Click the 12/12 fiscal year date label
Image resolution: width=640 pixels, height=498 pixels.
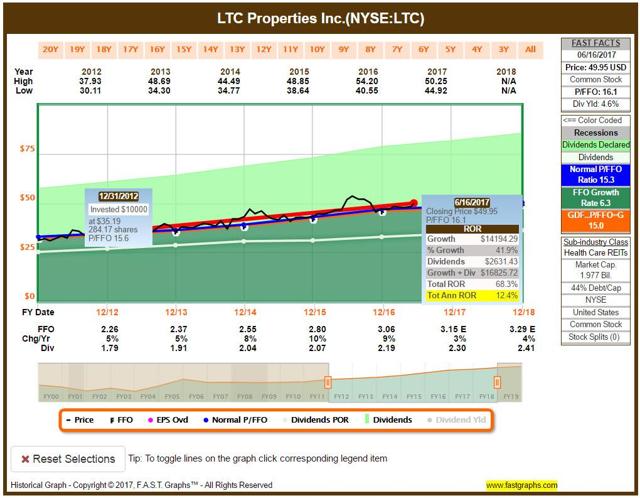[x=107, y=312]
